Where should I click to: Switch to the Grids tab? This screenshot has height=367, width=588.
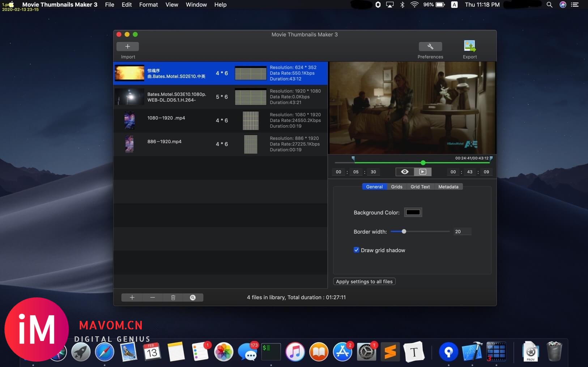[x=397, y=187]
